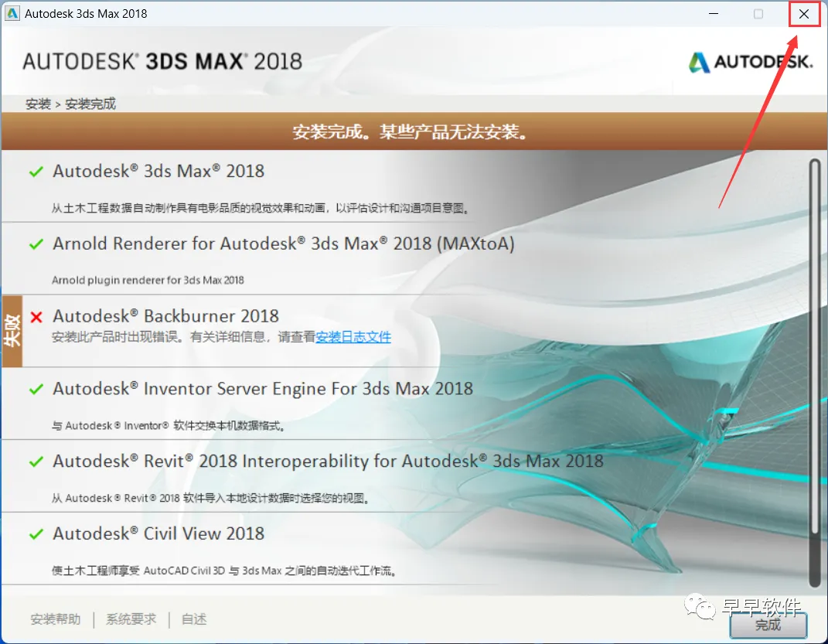Click the 完成 finish button
The height and width of the screenshot is (644, 828).
[x=768, y=625]
